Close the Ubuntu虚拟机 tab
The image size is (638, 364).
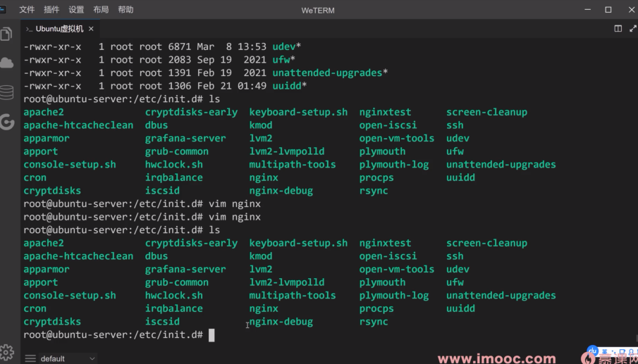click(x=91, y=29)
